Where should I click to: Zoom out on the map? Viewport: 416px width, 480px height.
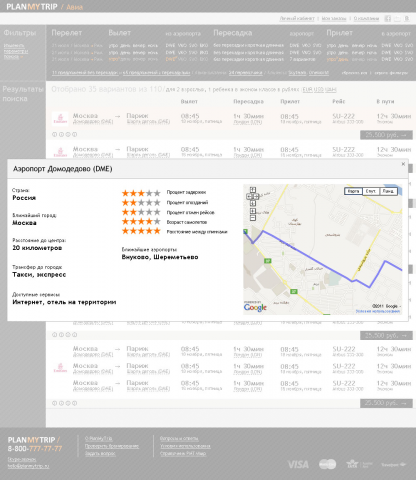coord(253,218)
